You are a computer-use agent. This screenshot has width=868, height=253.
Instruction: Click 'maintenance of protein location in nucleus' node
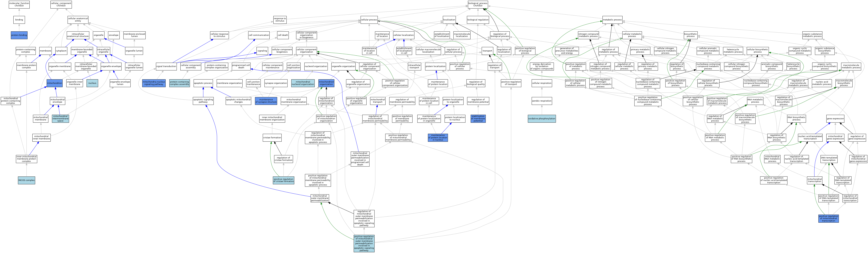coord(438,138)
